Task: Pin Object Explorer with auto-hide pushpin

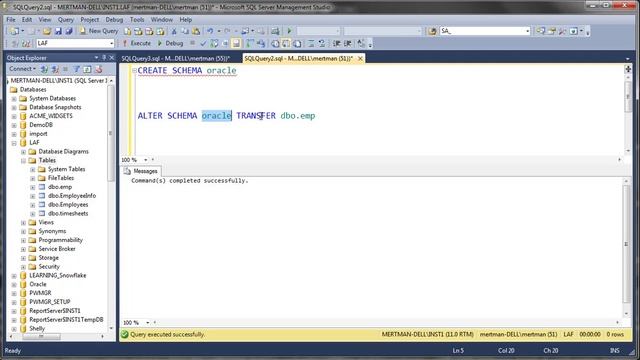Action: [x=104, y=58]
